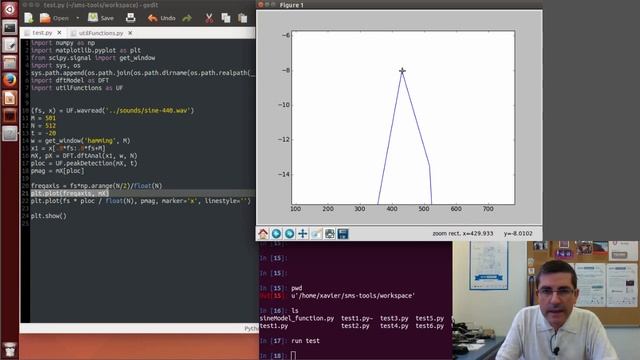Click the Figure 1 window title
This screenshot has height=360, width=640.
[x=291, y=5]
